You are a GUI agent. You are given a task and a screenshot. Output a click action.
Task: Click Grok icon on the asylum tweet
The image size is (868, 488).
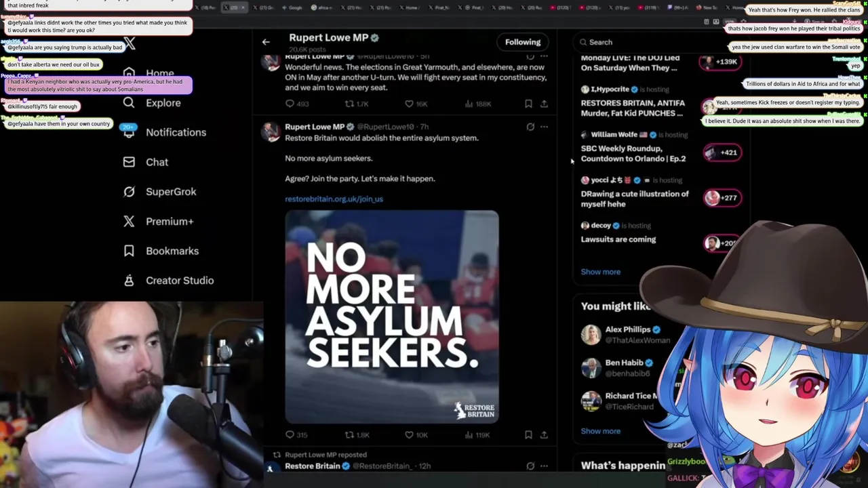coord(530,127)
